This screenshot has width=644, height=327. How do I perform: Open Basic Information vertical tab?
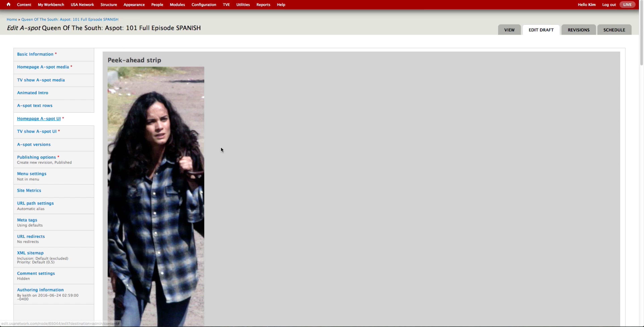coord(35,54)
